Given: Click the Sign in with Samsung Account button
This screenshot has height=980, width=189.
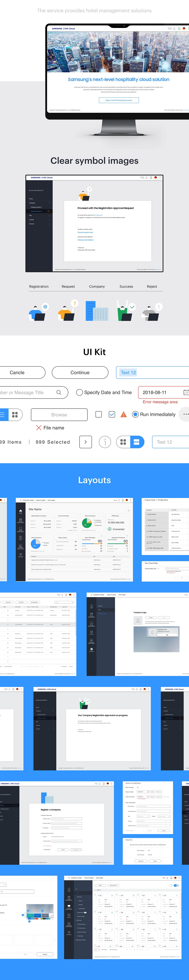Looking at the screenshot, I should click(119, 100).
